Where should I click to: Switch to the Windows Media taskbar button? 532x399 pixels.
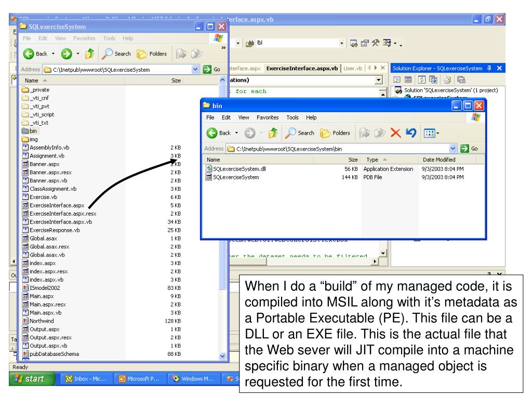pos(193,379)
